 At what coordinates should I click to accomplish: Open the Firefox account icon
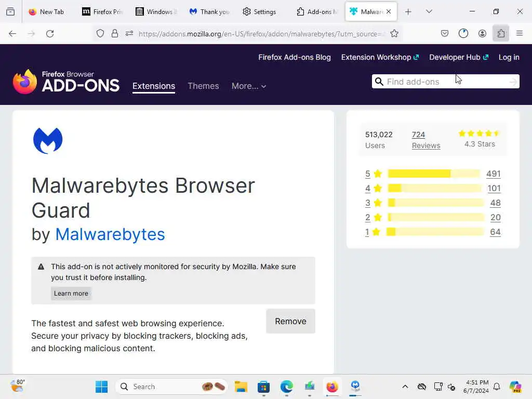pos(482,34)
